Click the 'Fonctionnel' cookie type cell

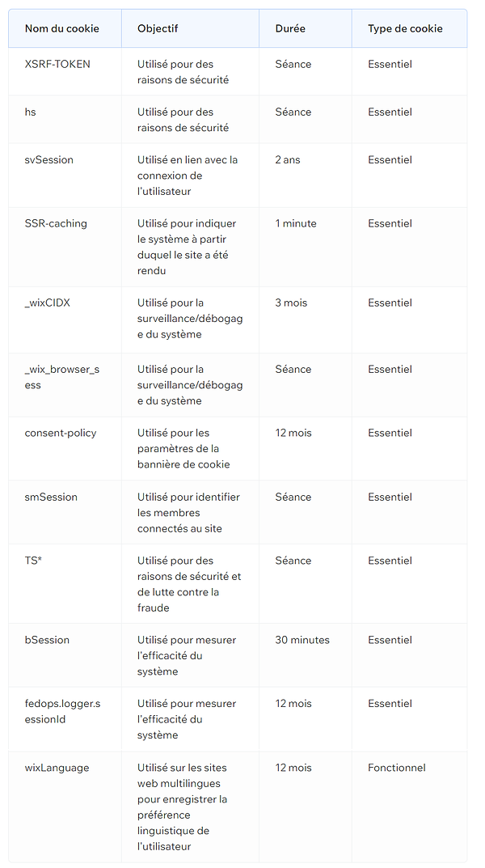click(397, 768)
